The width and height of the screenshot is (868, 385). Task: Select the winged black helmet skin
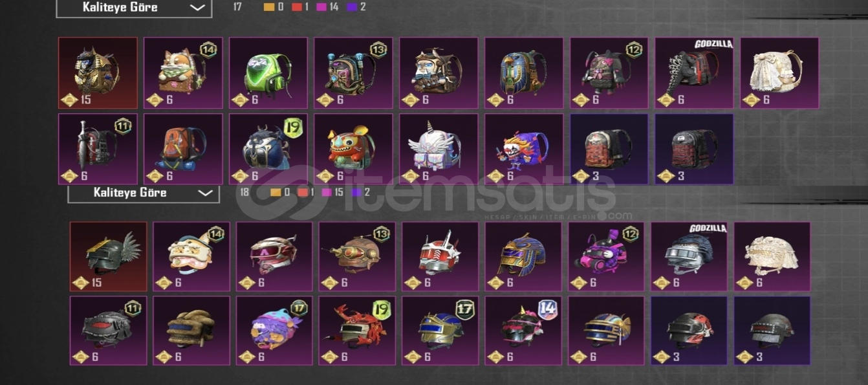(x=109, y=256)
